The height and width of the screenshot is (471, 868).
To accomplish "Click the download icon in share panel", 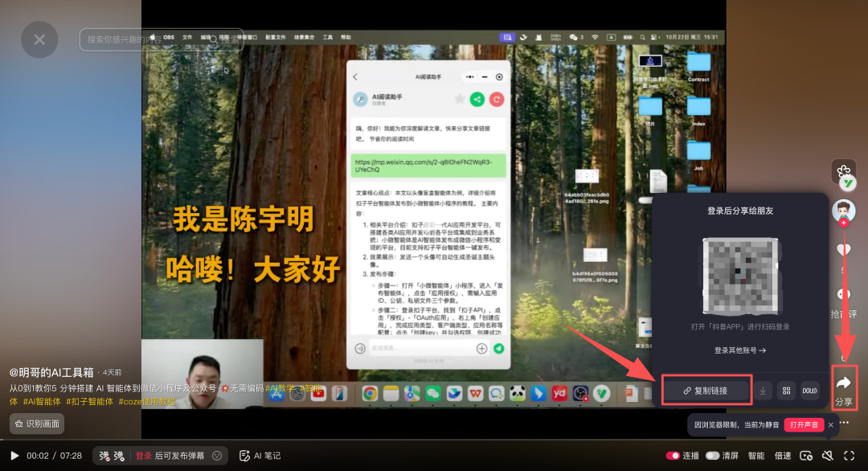I will [763, 391].
